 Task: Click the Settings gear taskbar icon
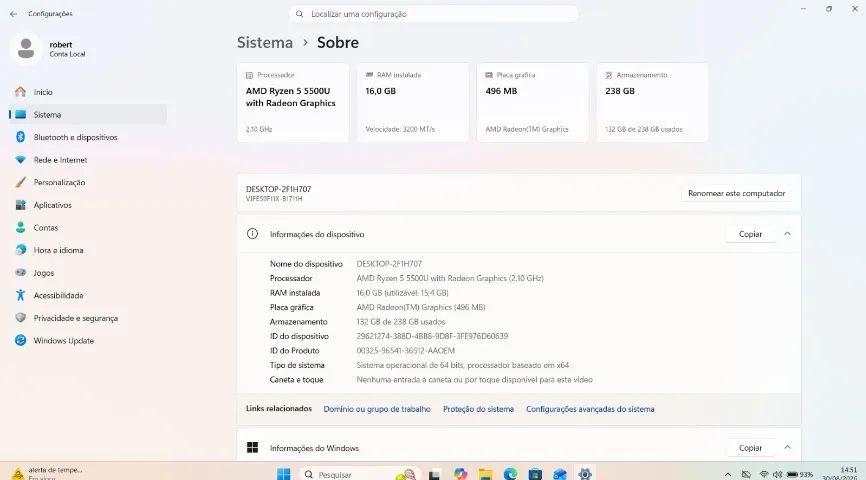[585, 474]
